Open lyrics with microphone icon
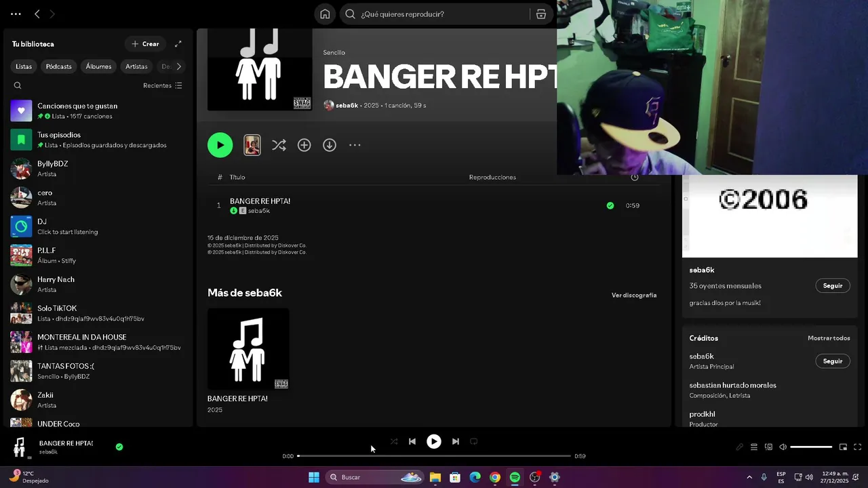 (x=740, y=447)
